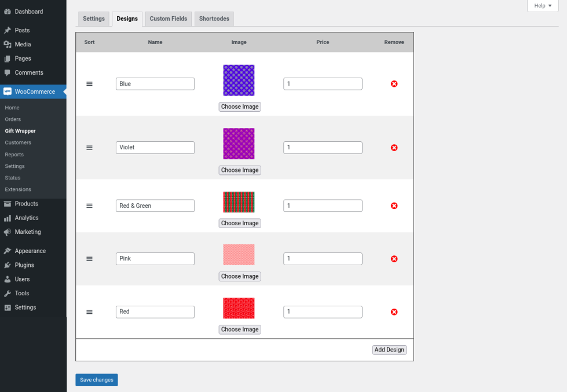Switch to the Shortcodes tab
This screenshot has width=567, height=392.
[214, 19]
